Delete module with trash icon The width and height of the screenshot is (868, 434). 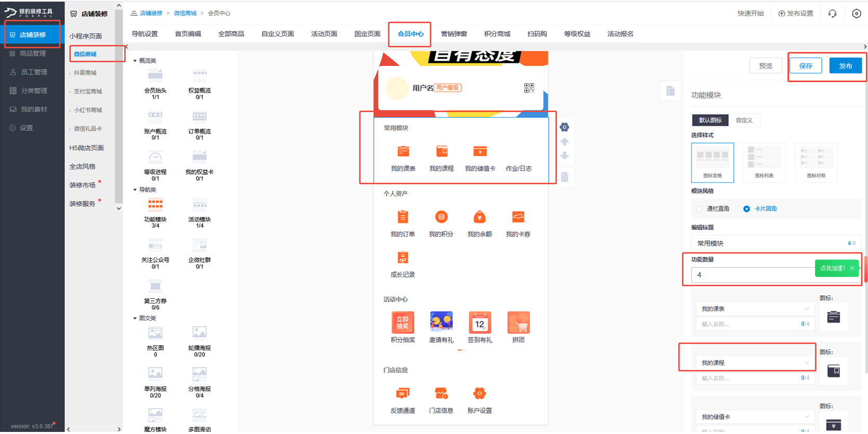[x=565, y=177]
